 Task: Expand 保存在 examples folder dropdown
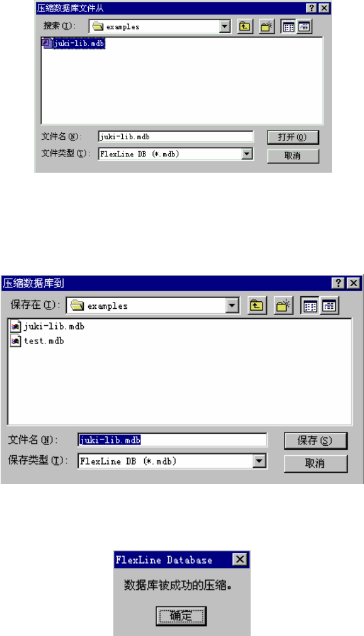pyautogui.click(x=232, y=306)
